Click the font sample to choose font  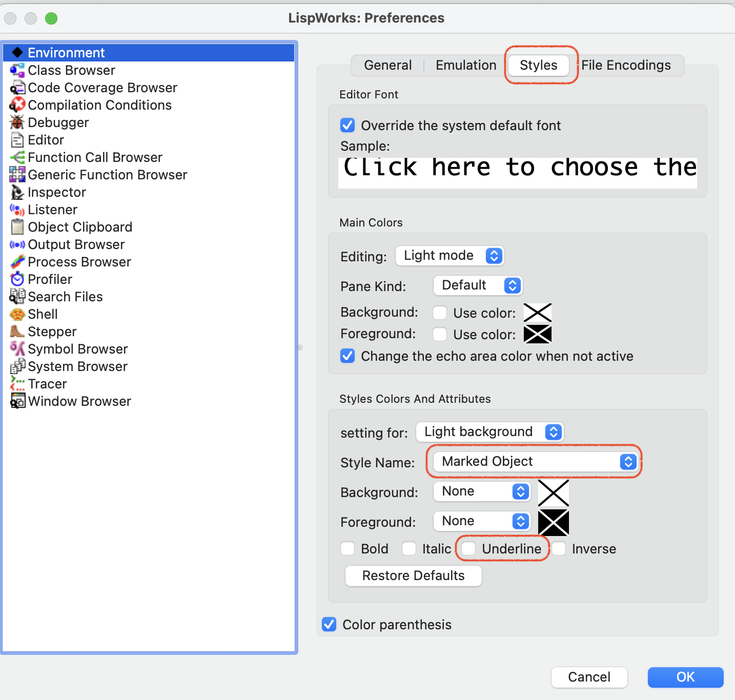click(x=518, y=173)
